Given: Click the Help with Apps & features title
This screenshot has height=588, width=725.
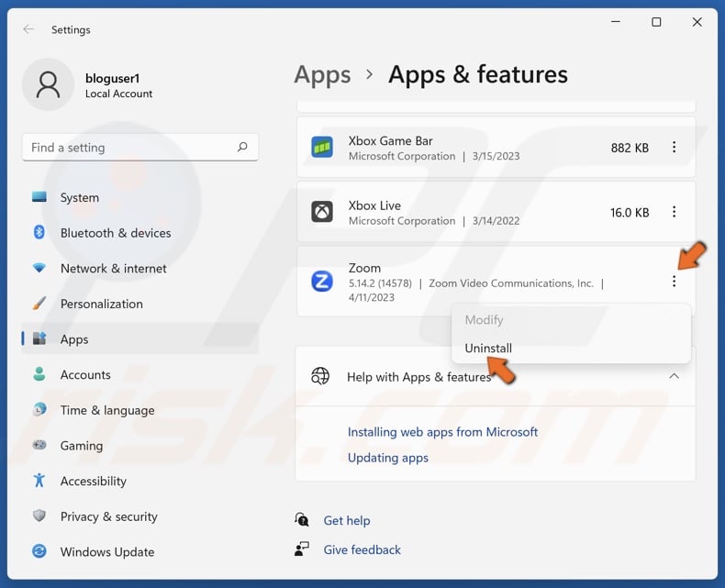Looking at the screenshot, I should [x=418, y=377].
